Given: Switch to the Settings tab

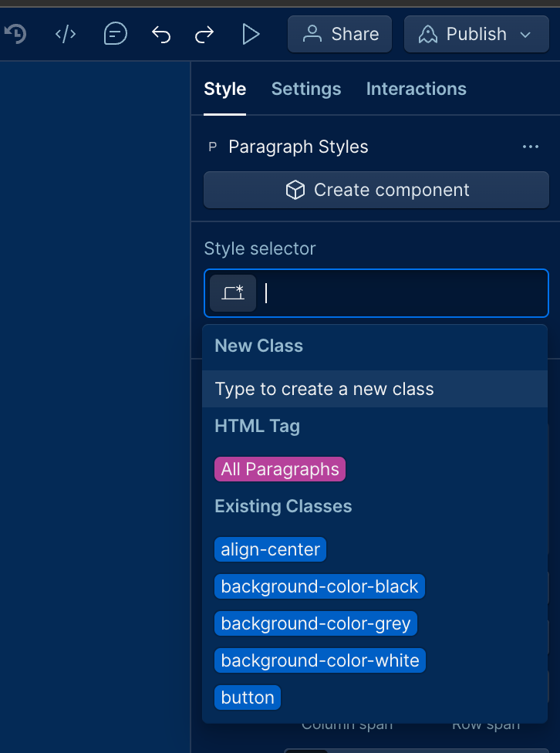Looking at the screenshot, I should click(x=306, y=89).
